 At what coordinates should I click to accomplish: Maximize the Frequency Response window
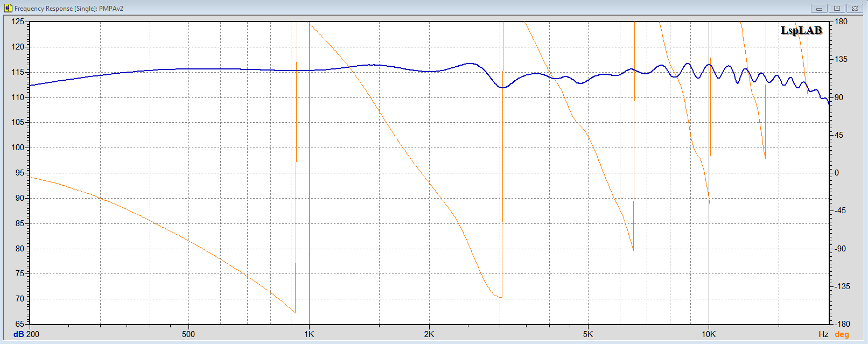[837, 8]
